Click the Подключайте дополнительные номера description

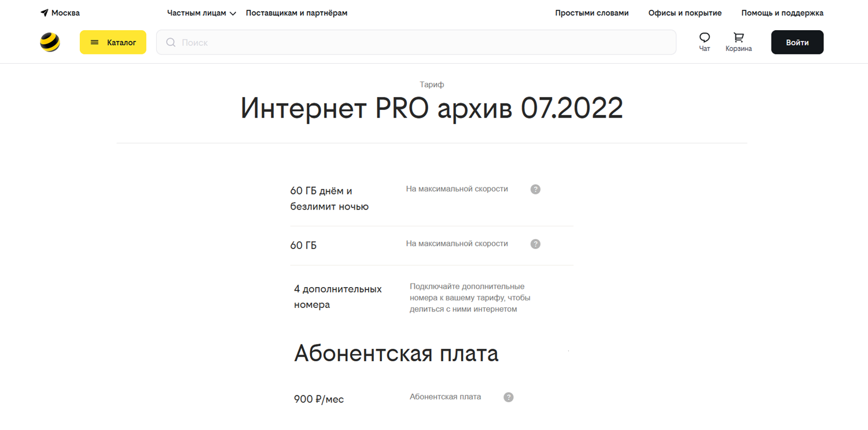pyautogui.click(x=470, y=297)
